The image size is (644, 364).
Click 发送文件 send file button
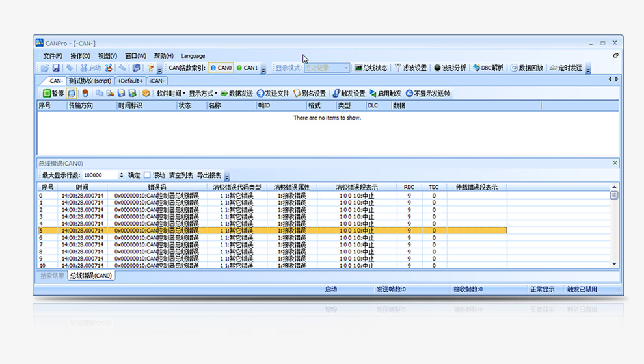(273, 94)
